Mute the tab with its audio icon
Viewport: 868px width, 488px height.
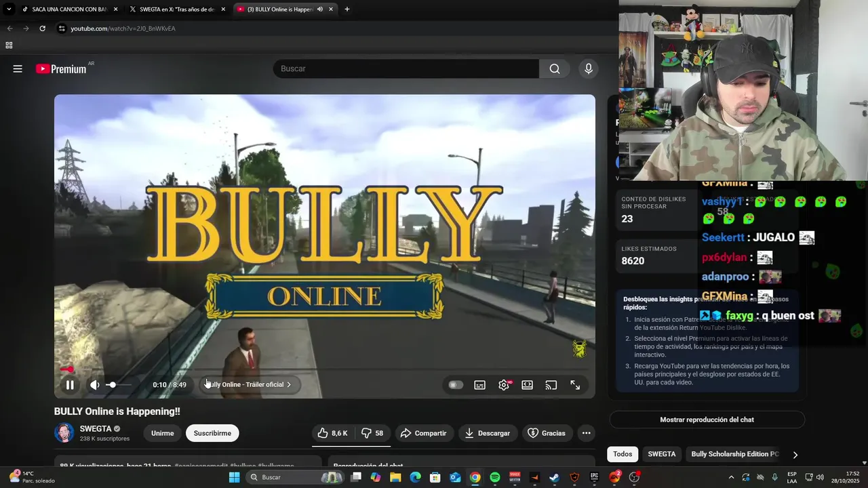tap(319, 9)
